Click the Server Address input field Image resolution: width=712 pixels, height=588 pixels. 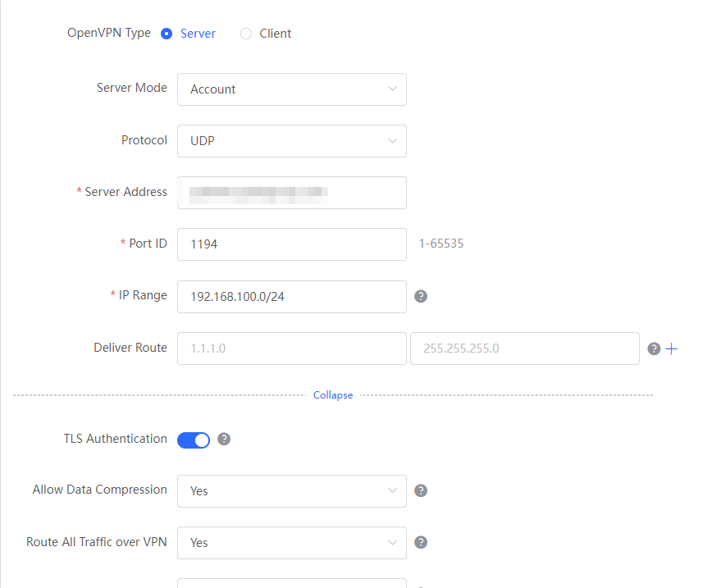tap(291, 193)
